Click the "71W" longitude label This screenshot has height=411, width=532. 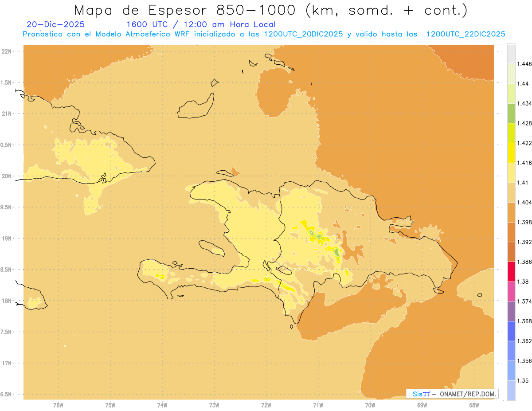[318, 405]
